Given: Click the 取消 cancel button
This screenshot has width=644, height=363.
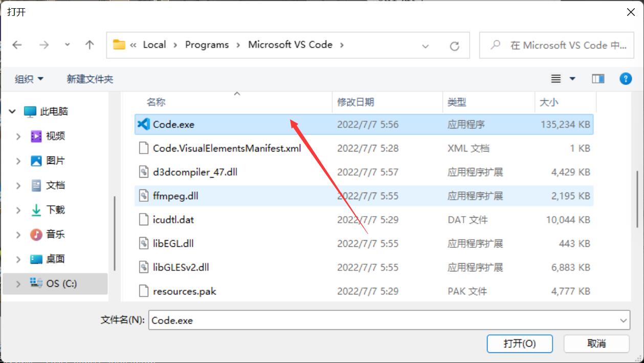Looking at the screenshot, I should pyautogui.click(x=596, y=344).
